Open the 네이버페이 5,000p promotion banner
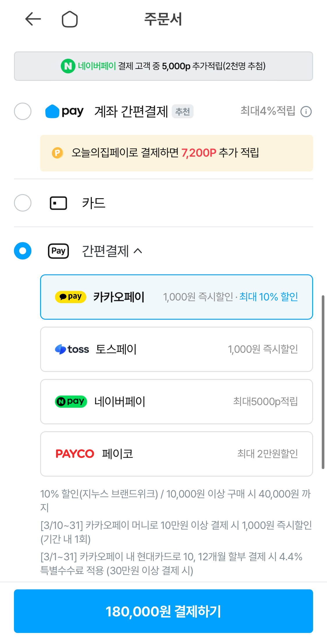Image resolution: width=327 pixels, height=644 pixels. [x=163, y=66]
